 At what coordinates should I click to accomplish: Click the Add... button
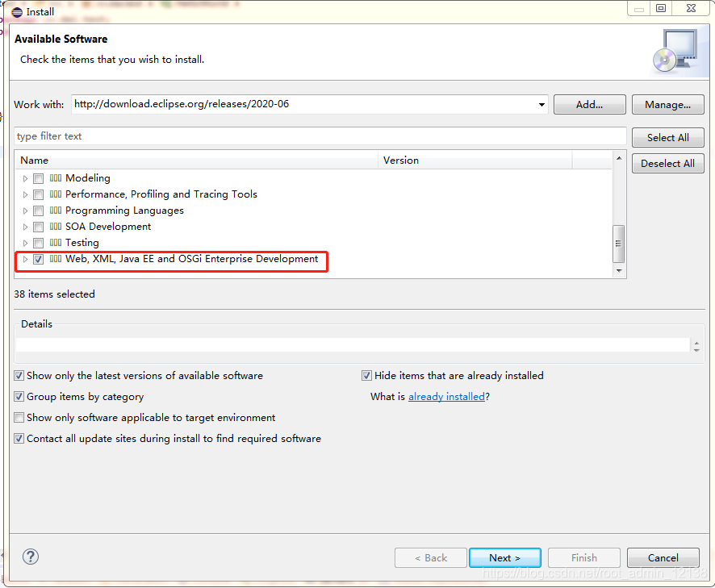click(x=590, y=104)
